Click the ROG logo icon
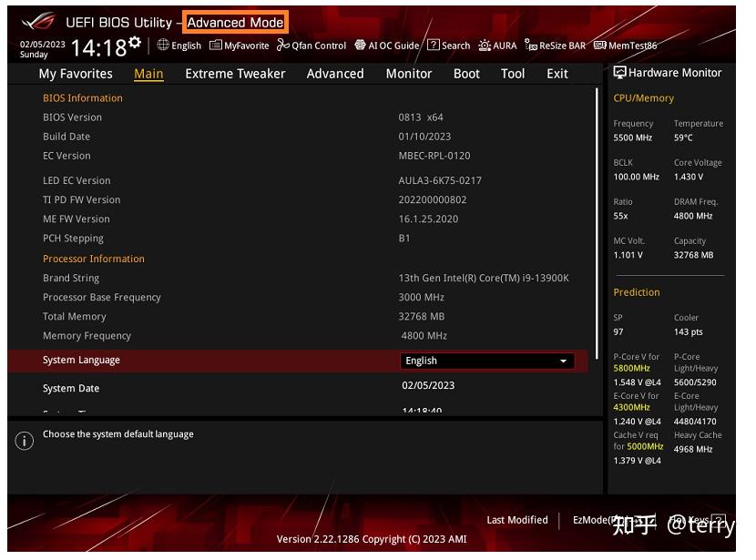 pos(39,21)
